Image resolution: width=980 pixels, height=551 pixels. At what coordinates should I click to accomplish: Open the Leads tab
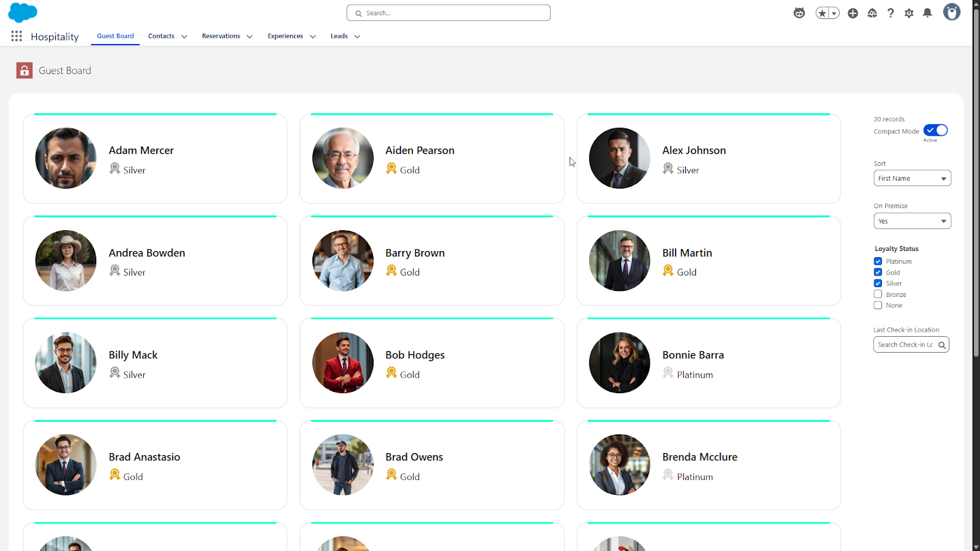coord(339,36)
